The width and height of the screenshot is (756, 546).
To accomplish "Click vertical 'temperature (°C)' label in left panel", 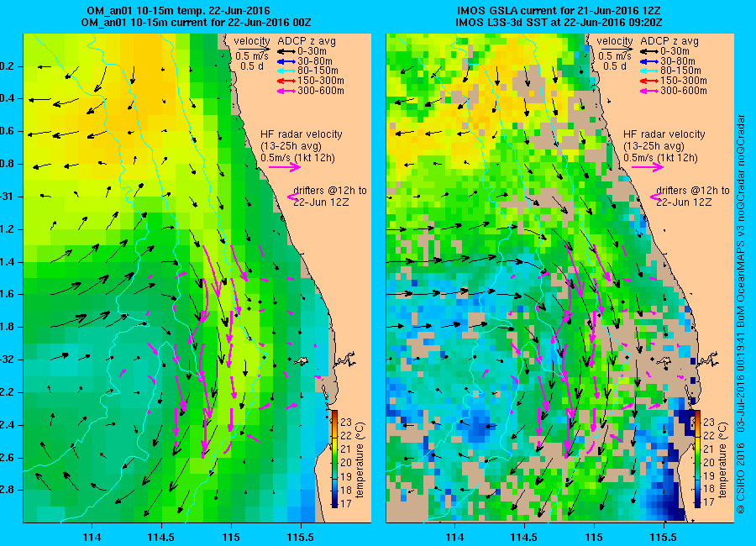I will [360, 459].
